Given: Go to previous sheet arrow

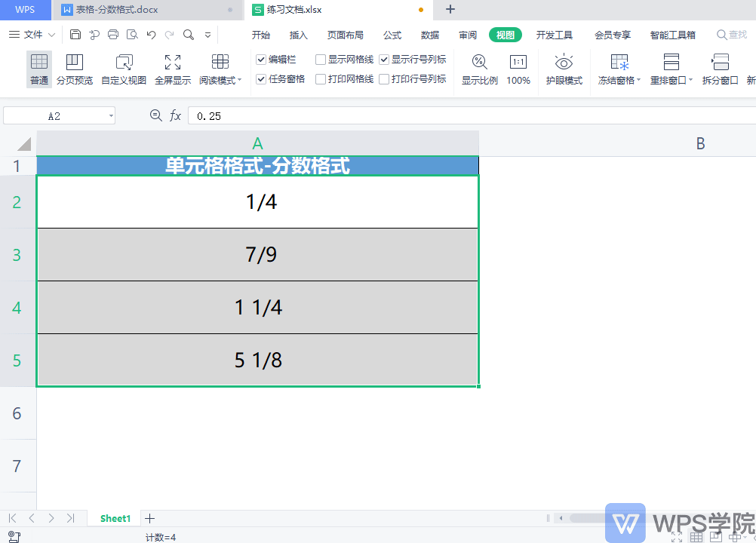Looking at the screenshot, I should click(32, 518).
